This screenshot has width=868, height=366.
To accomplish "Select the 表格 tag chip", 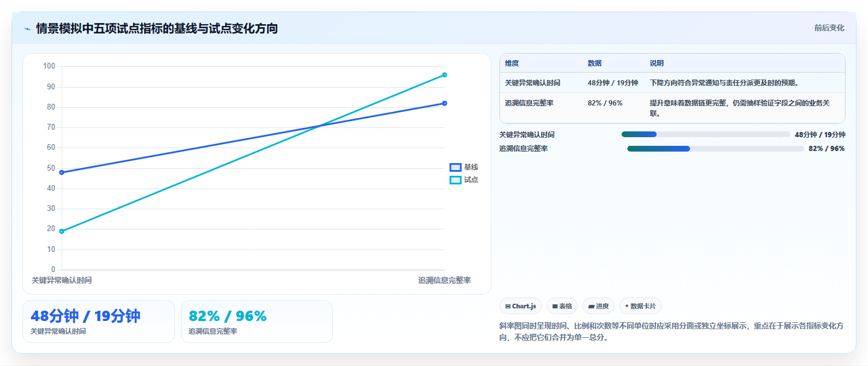I will [562, 306].
